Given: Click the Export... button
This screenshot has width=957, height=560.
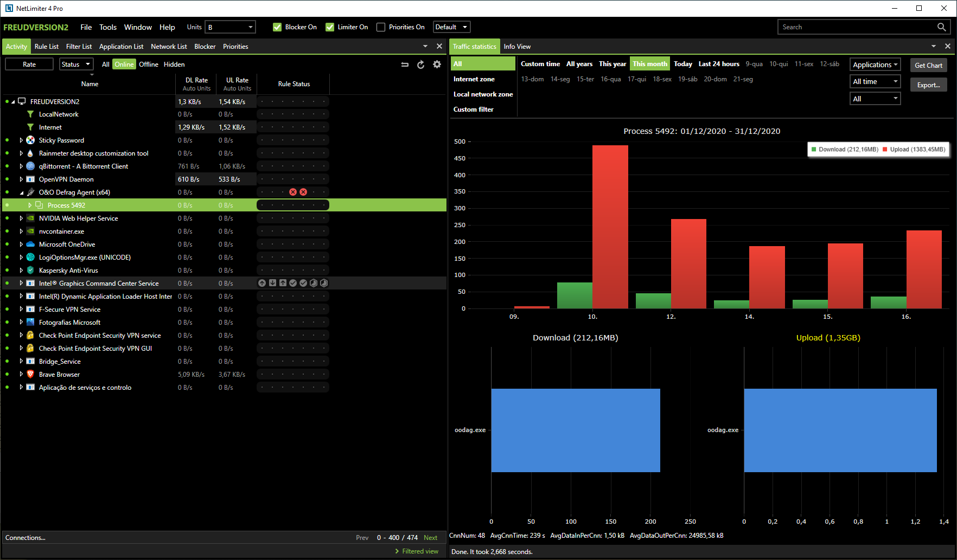Looking at the screenshot, I should (x=929, y=85).
